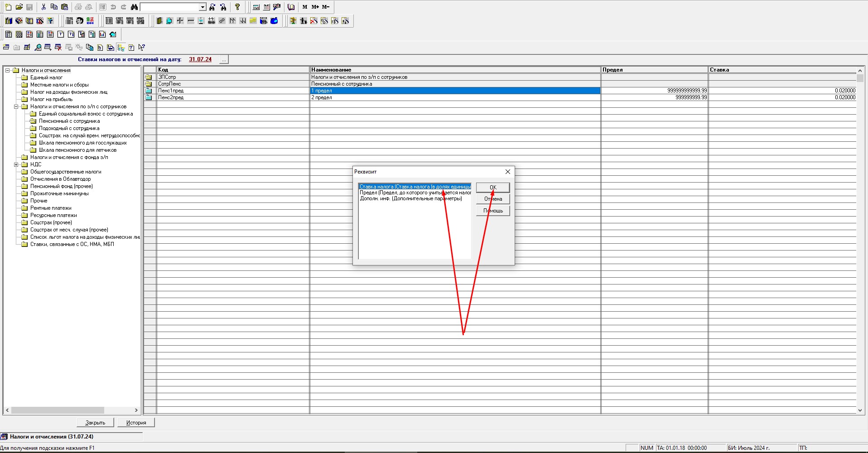Click the add row icon with plus
Screen dimensions: 868x453
[x=48, y=47]
